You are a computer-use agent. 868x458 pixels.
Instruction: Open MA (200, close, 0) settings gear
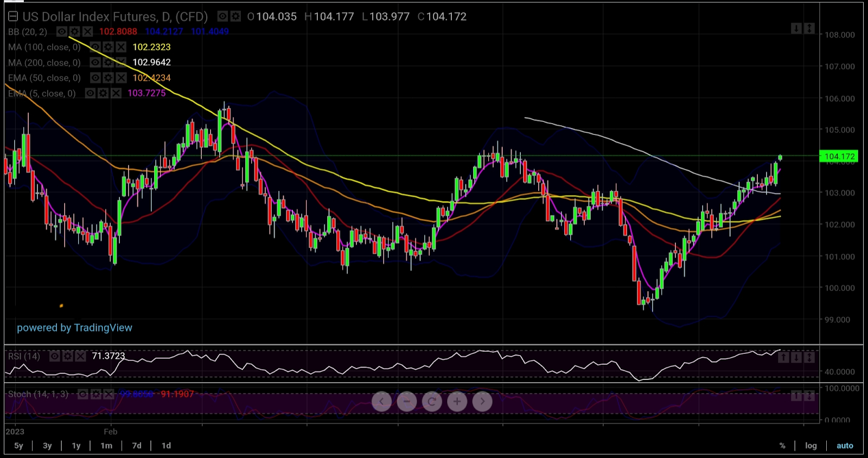click(108, 62)
